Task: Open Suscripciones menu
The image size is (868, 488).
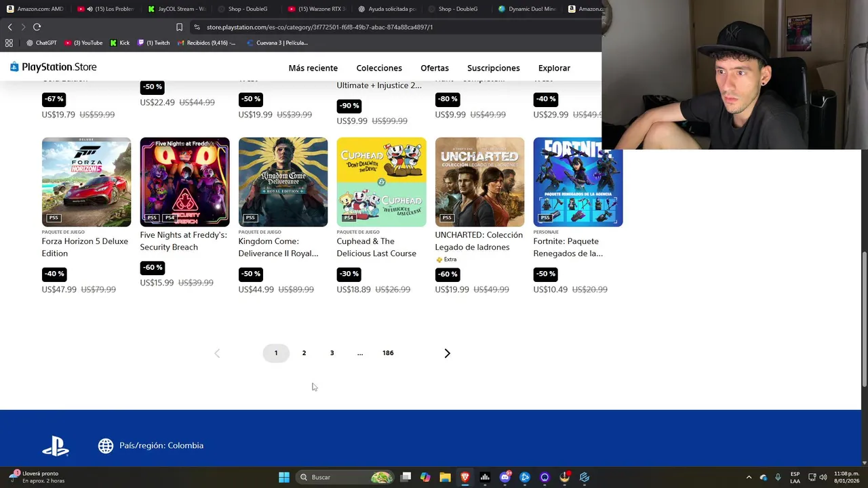Action: click(494, 68)
